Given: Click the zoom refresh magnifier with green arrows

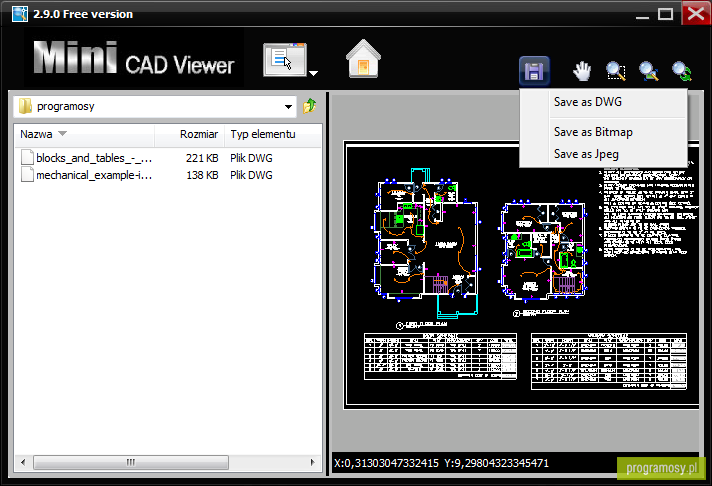Looking at the screenshot, I should coord(682,72).
